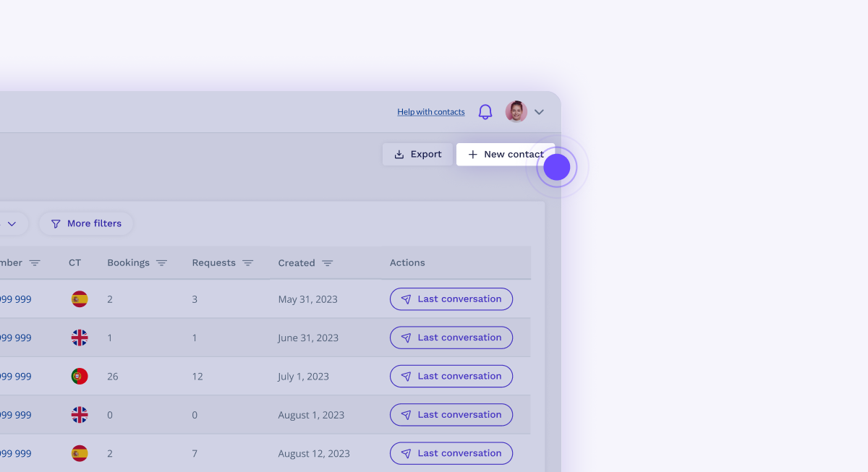Click the notification bell icon

tap(485, 111)
